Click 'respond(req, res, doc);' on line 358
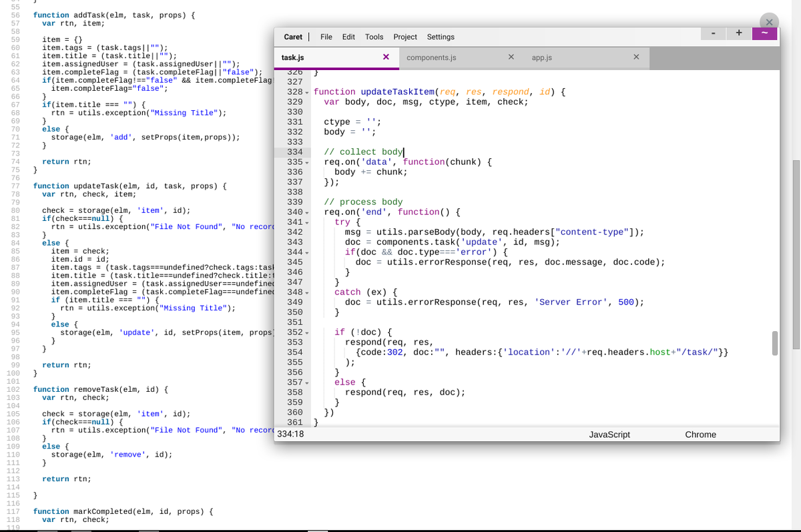 [x=405, y=392]
